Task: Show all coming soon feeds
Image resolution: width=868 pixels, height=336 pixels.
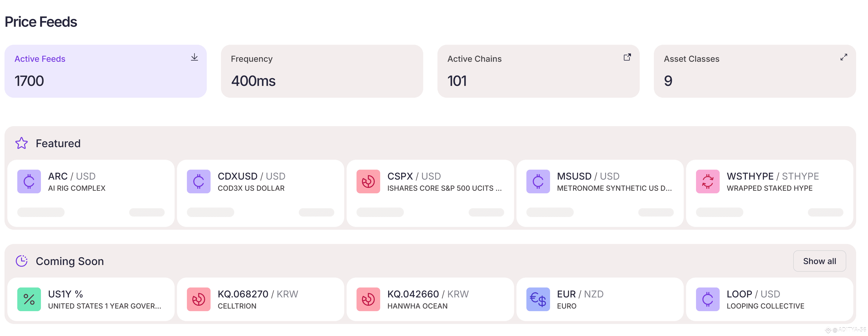Action: 820,261
